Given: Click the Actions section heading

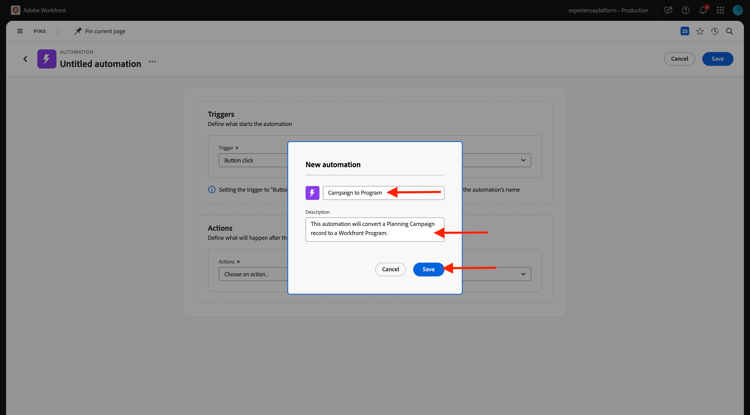Looking at the screenshot, I should click(x=220, y=228).
